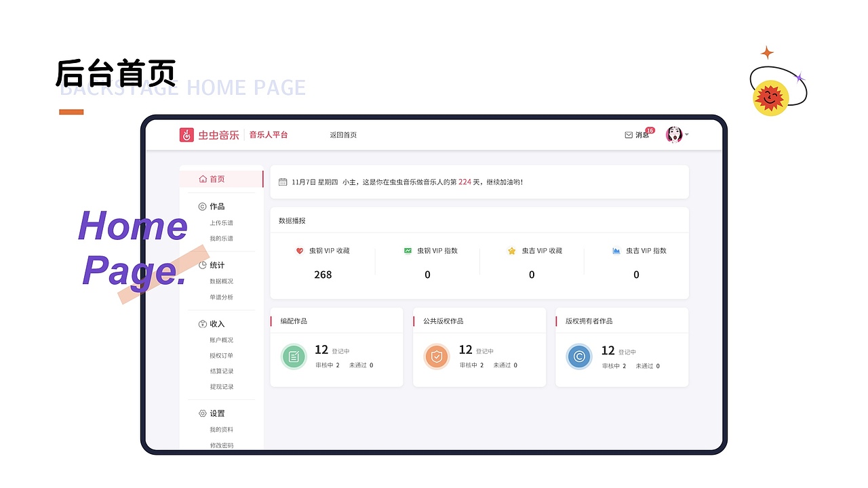Open 结算记录 in the sidebar
The image size is (868, 488).
coord(221,371)
